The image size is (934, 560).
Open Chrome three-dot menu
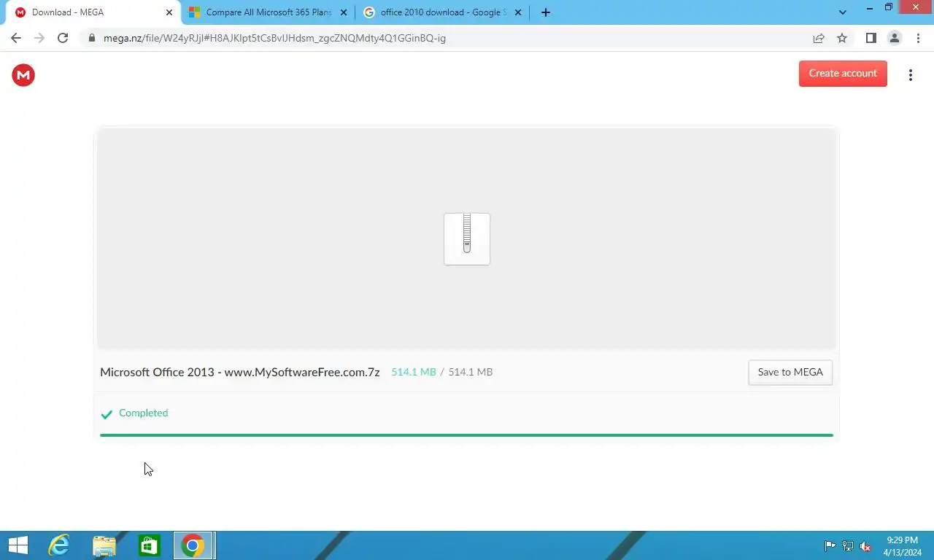(916, 38)
